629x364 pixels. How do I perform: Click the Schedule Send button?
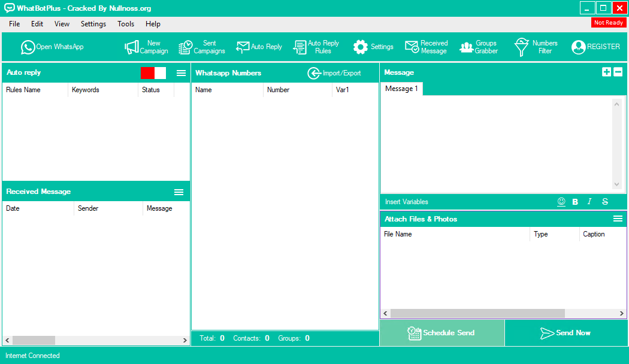point(441,333)
